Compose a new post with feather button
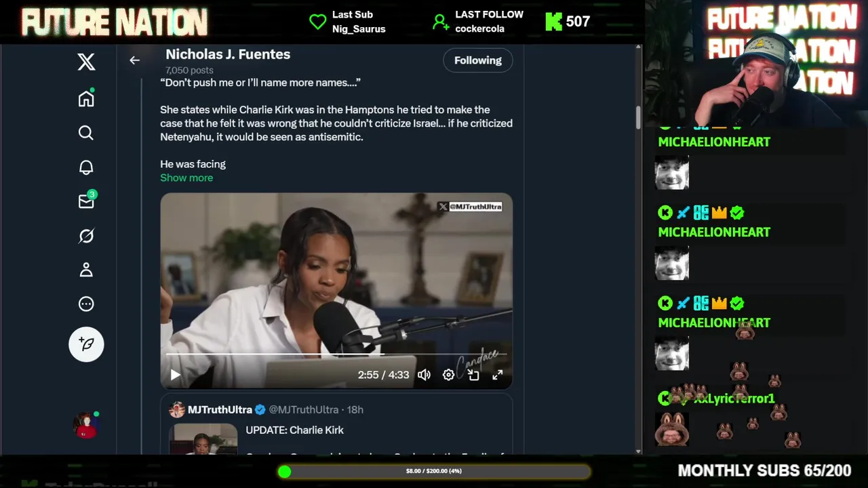The width and height of the screenshot is (868, 488). pos(86,344)
